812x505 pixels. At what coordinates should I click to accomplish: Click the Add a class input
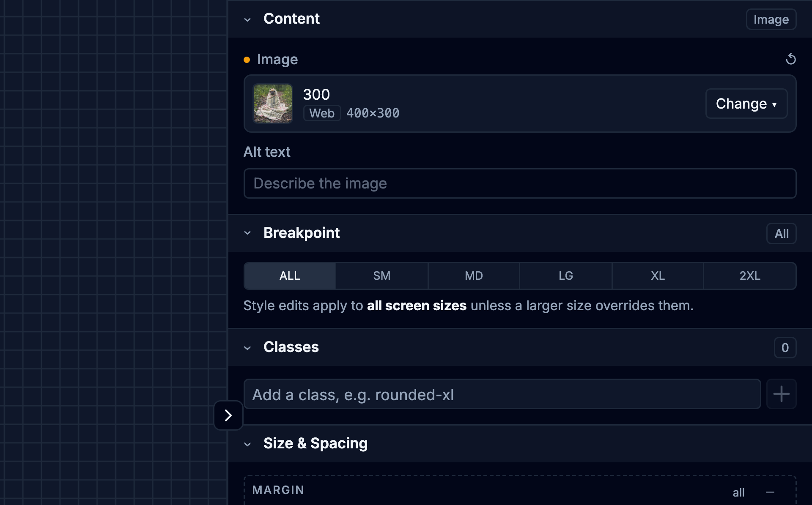[502, 394]
